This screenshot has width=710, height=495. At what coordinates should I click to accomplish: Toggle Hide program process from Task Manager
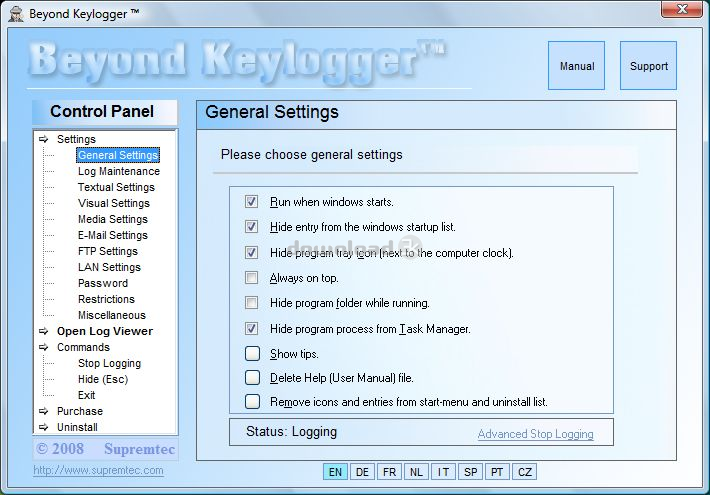point(251,328)
